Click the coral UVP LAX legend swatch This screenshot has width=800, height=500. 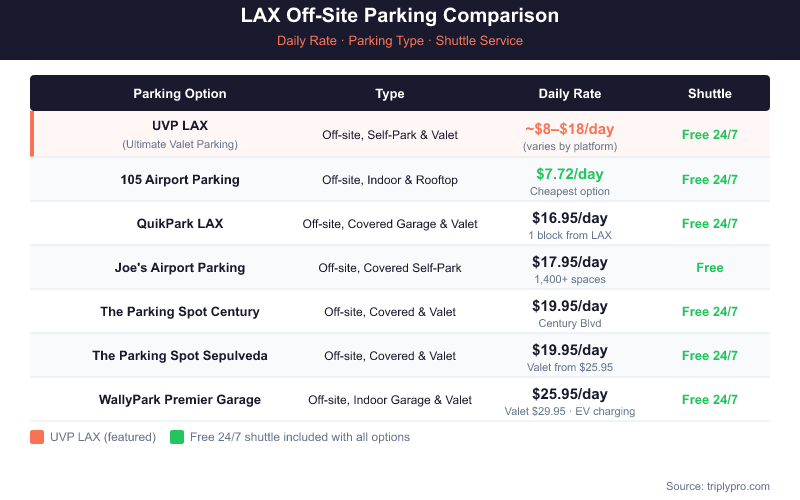(x=37, y=437)
